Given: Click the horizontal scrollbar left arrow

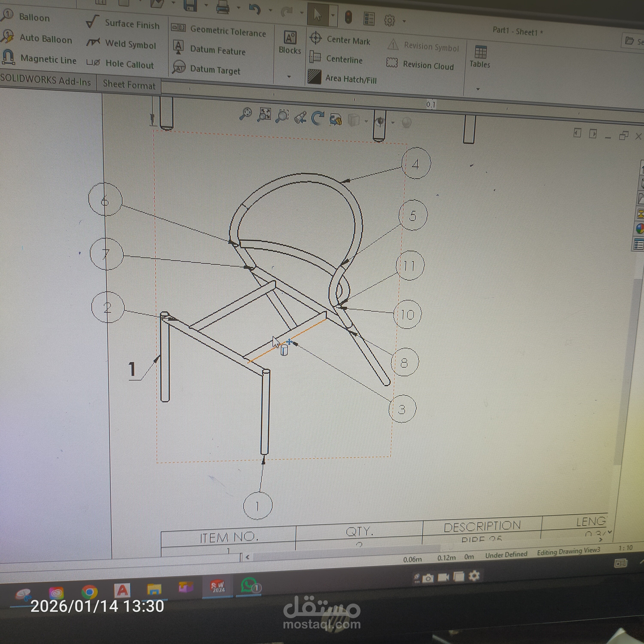Looking at the screenshot, I should tap(247, 557).
